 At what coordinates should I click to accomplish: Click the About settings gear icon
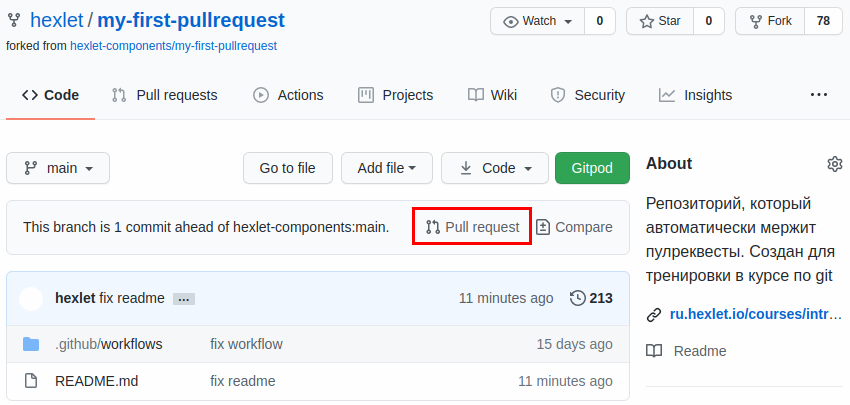(835, 164)
